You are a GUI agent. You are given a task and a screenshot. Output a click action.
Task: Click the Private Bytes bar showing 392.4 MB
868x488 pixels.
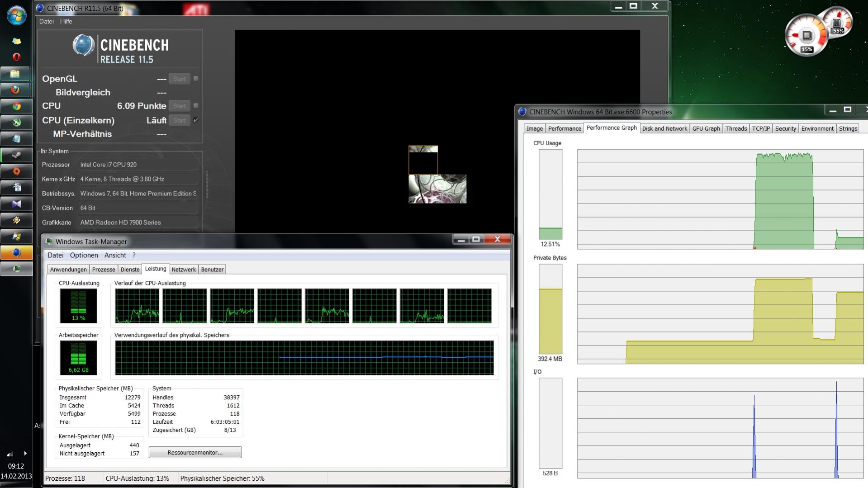(x=550, y=309)
